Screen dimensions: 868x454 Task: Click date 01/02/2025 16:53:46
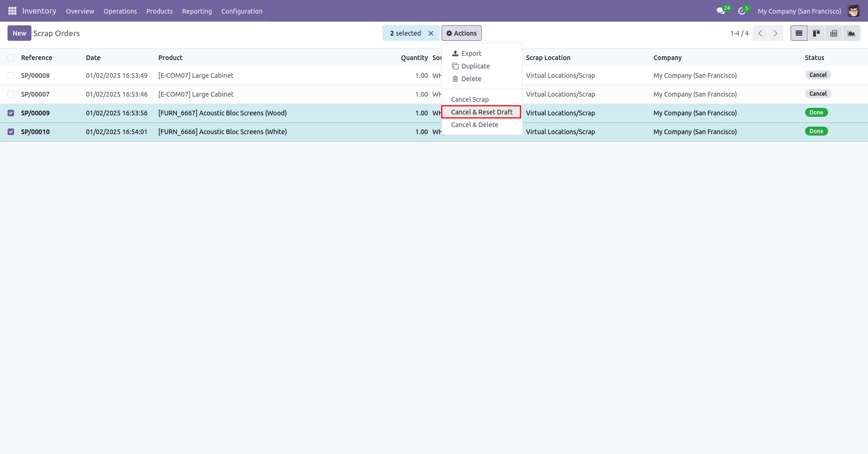117,94
